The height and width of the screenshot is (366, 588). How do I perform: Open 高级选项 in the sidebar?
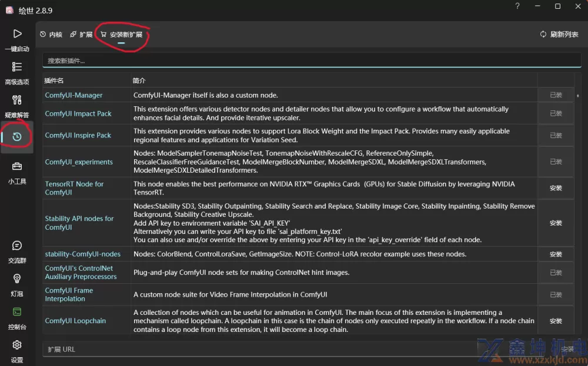(17, 73)
